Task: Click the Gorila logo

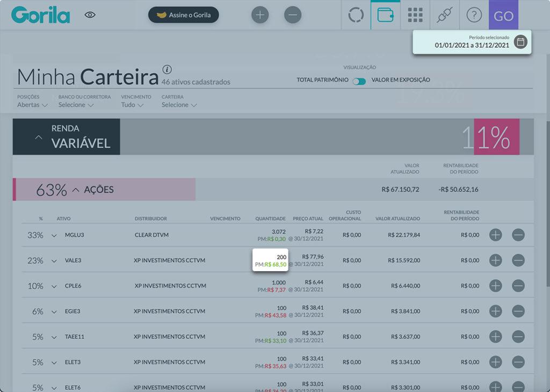Action: pyautogui.click(x=41, y=15)
